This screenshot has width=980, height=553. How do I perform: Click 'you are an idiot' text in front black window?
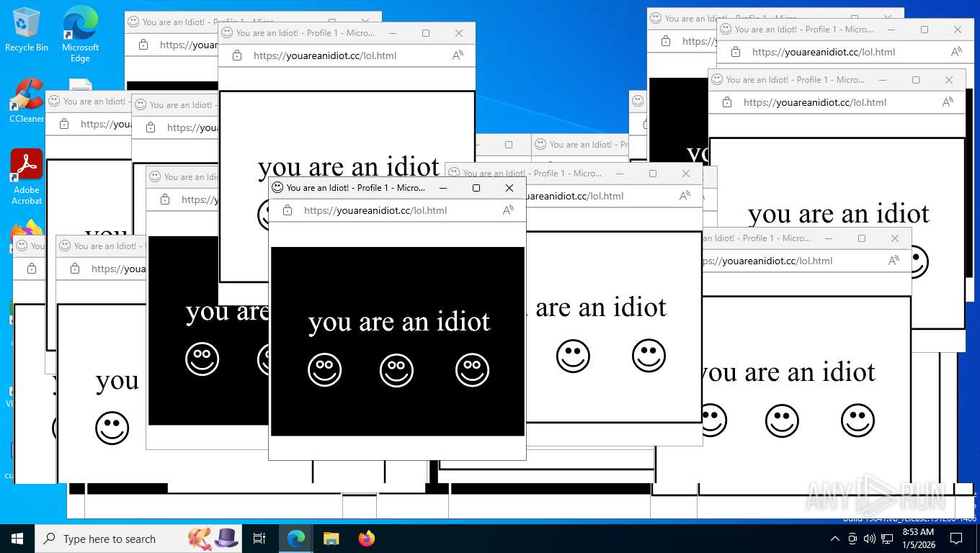(399, 322)
